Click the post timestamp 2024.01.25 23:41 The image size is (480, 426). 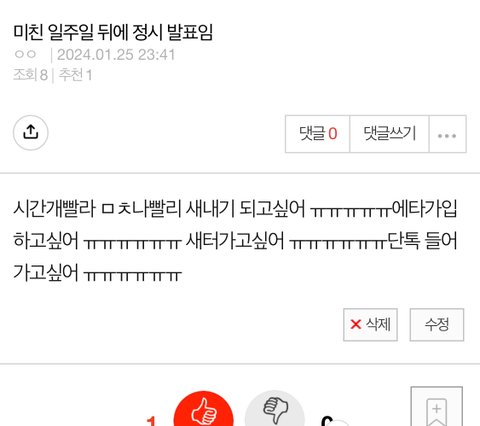(116, 55)
